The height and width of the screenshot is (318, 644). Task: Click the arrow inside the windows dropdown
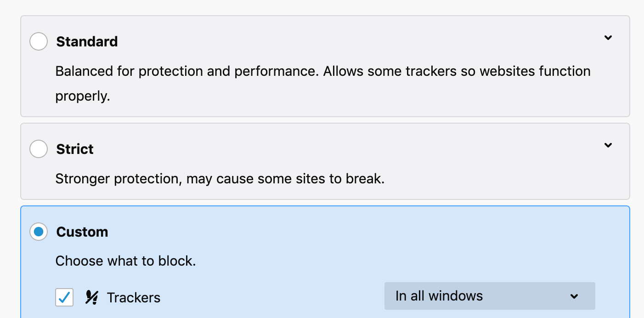pos(574,296)
